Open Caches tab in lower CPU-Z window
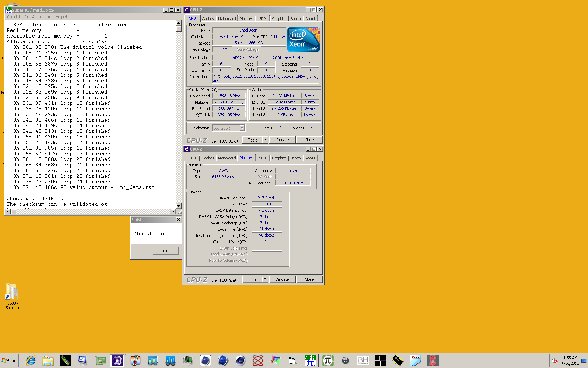588x368 pixels. click(x=208, y=158)
